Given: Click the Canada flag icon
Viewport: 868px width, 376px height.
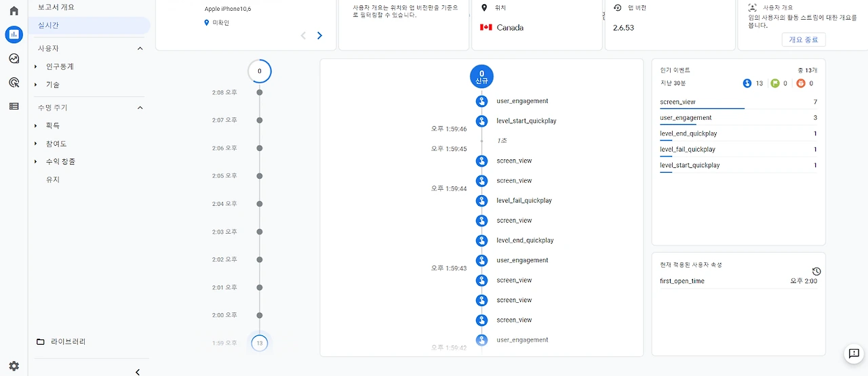Looking at the screenshot, I should coord(486,28).
